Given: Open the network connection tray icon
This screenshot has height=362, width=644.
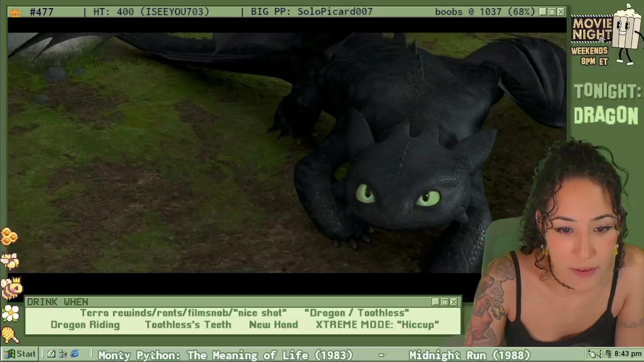Looking at the screenshot, I should pos(608,354).
